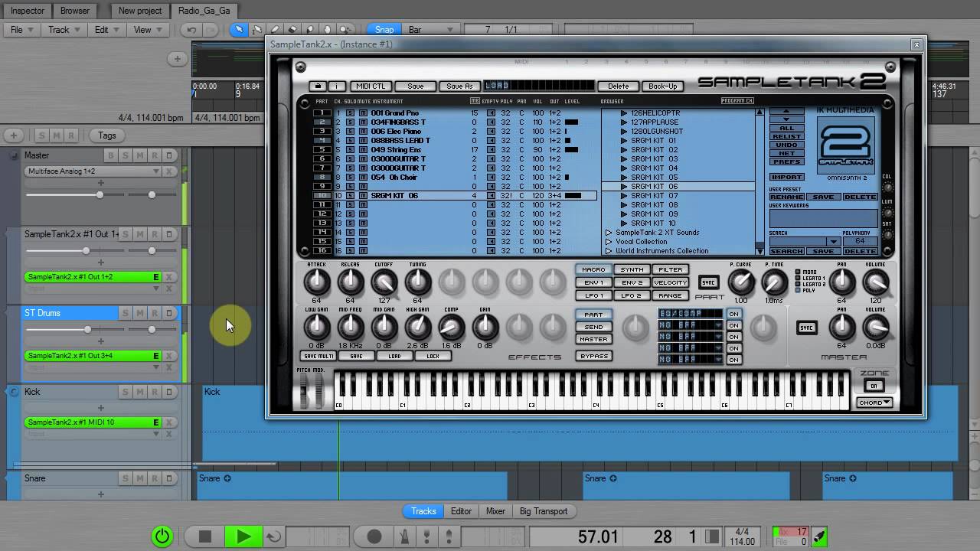Toggle first effect slot ON button

(x=733, y=314)
